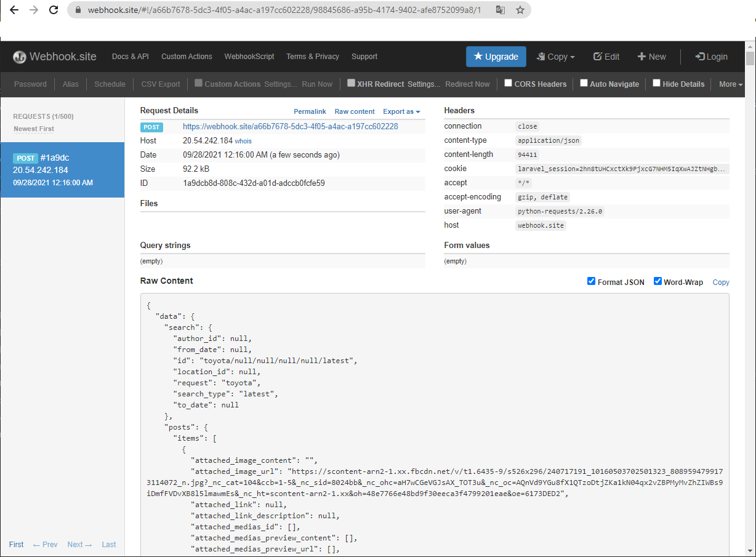The width and height of the screenshot is (756, 557).
Task: Click the Schedule toolbar option
Action: pyautogui.click(x=110, y=84)
